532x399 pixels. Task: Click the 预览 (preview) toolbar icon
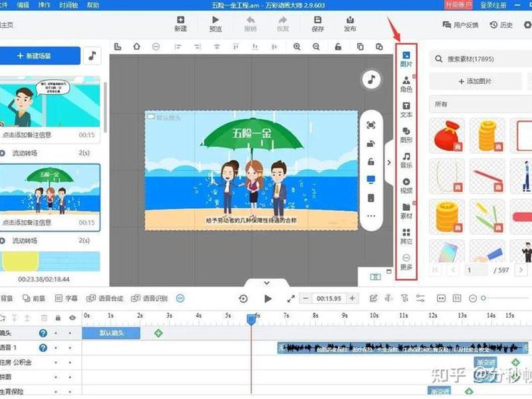pyautogui.click(x=215, y=24)
